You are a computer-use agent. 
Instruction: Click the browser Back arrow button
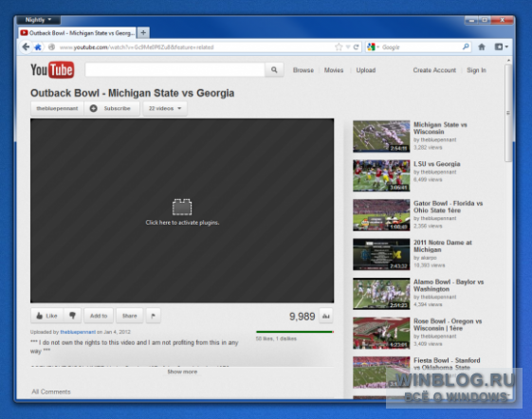[x=26, y=46]
